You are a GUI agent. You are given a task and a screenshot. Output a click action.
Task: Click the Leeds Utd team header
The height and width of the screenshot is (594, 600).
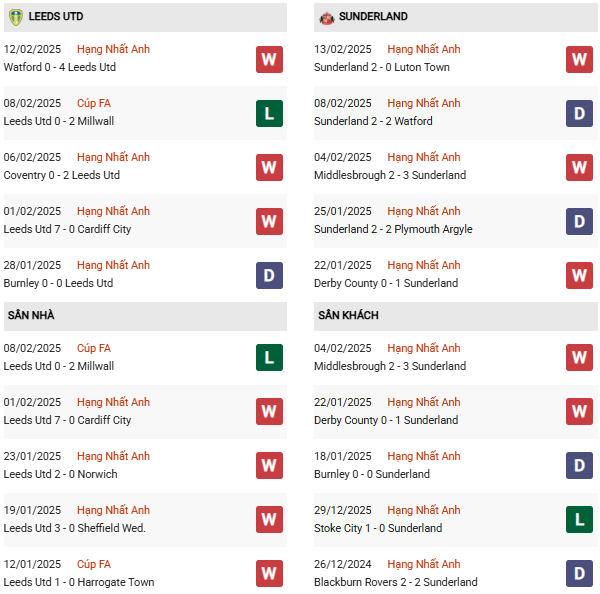(56, 17)
